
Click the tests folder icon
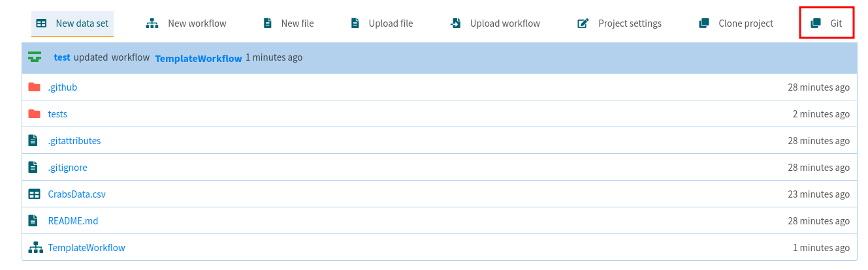point(34,113)
